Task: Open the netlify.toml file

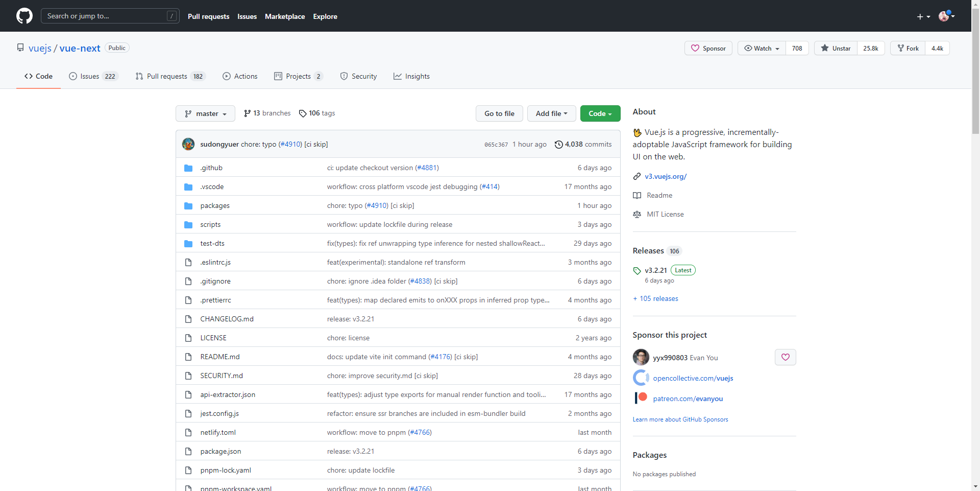Action: 218,432
